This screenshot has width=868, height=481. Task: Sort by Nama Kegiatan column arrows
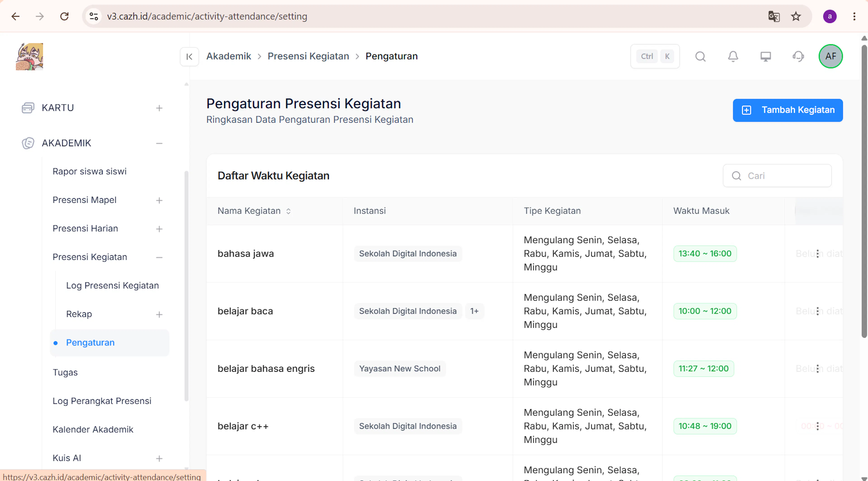coord(288,211)
